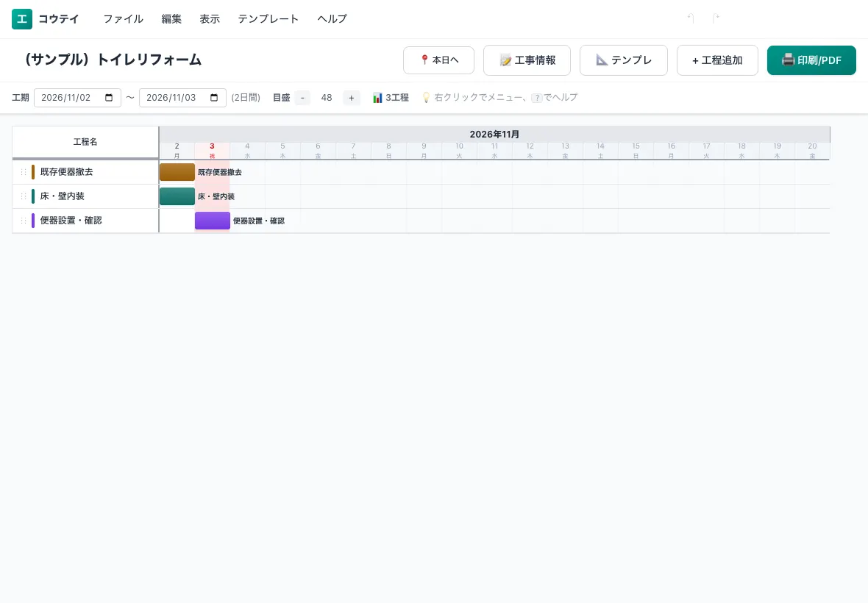Add a process with +工程追加

point(717,60)
